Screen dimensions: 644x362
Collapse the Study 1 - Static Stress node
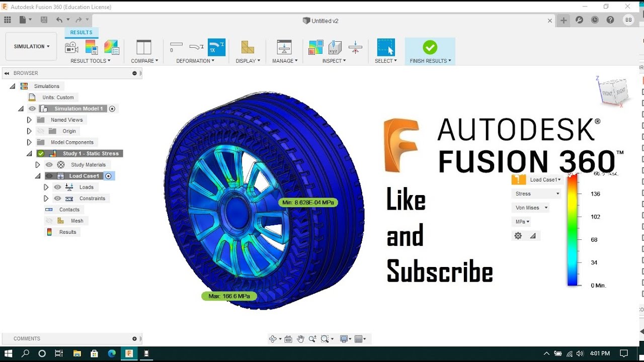tap(29, 153)
